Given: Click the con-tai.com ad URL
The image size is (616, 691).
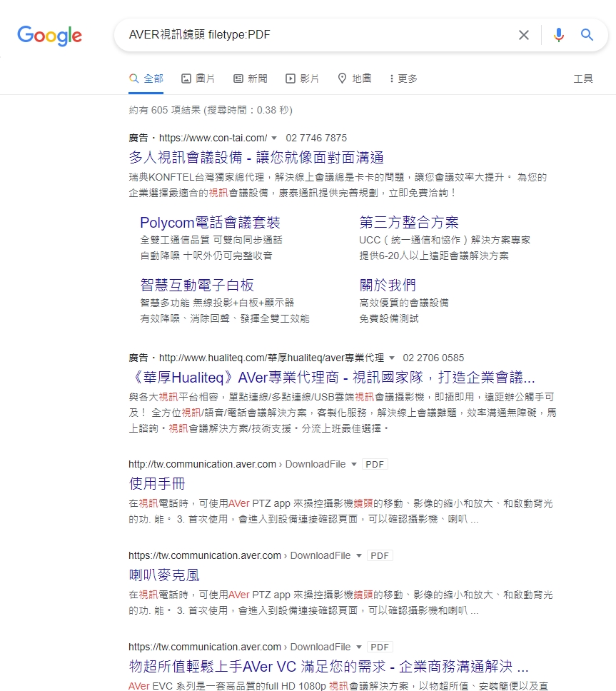Looking at the screenshot, I should (x=213, y=138).
